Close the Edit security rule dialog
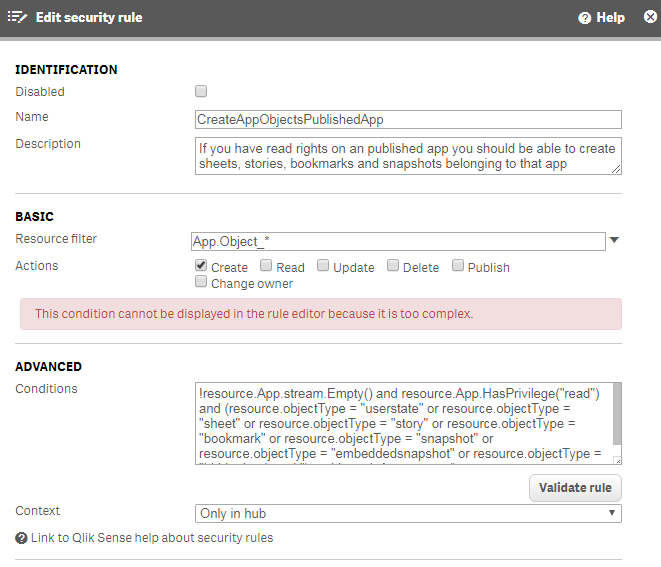 [649, 17]
